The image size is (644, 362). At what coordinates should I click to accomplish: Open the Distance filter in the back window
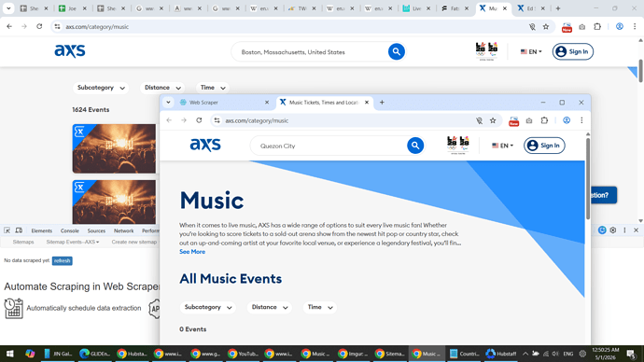click(162, 88)
